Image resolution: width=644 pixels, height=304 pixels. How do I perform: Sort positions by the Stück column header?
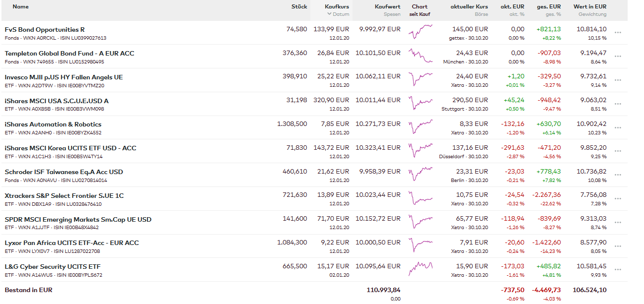coord(299,7)
